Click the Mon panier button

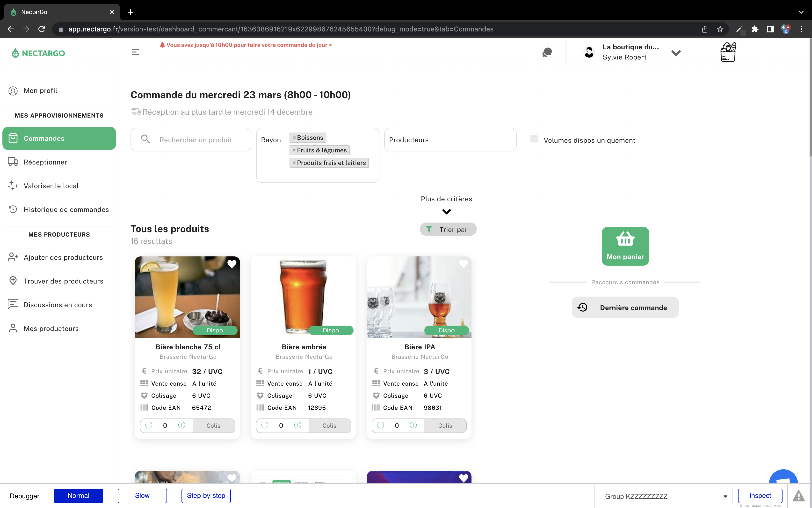point(625,246)
